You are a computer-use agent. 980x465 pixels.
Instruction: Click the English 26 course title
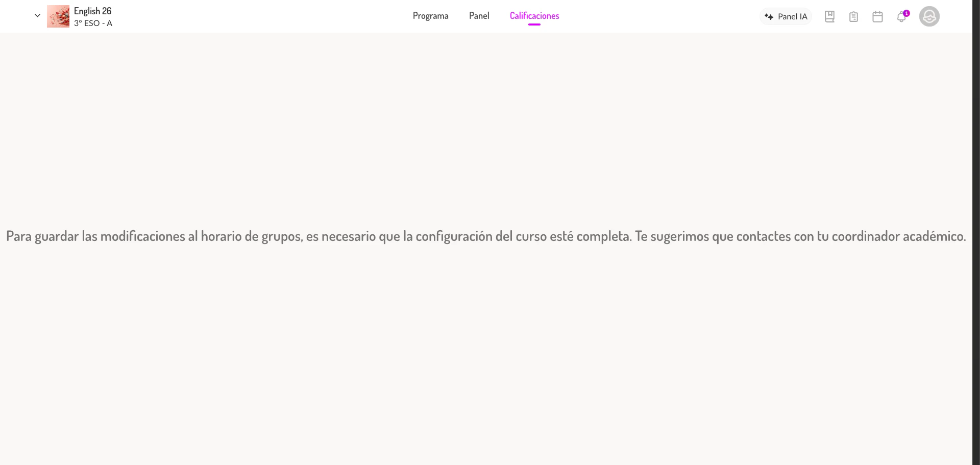92,10
